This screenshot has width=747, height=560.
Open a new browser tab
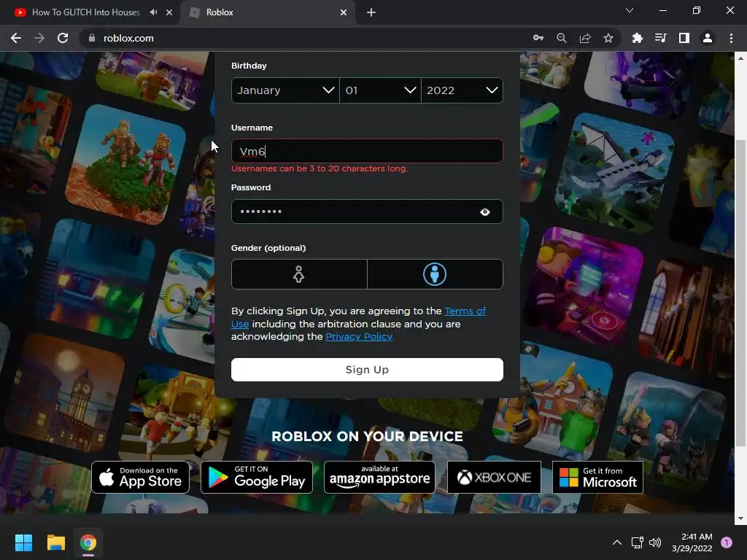(x=371, y=12)
